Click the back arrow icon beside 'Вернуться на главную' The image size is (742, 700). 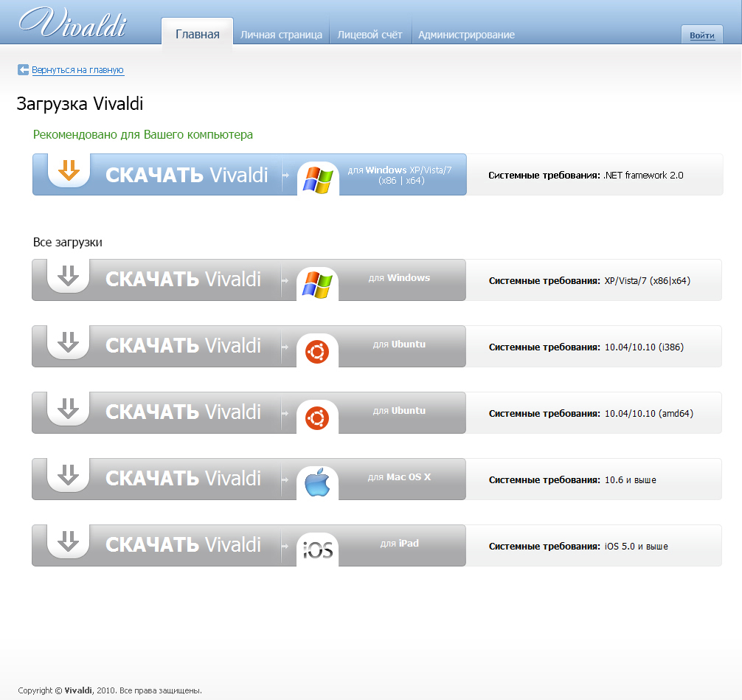pos(23,69)
